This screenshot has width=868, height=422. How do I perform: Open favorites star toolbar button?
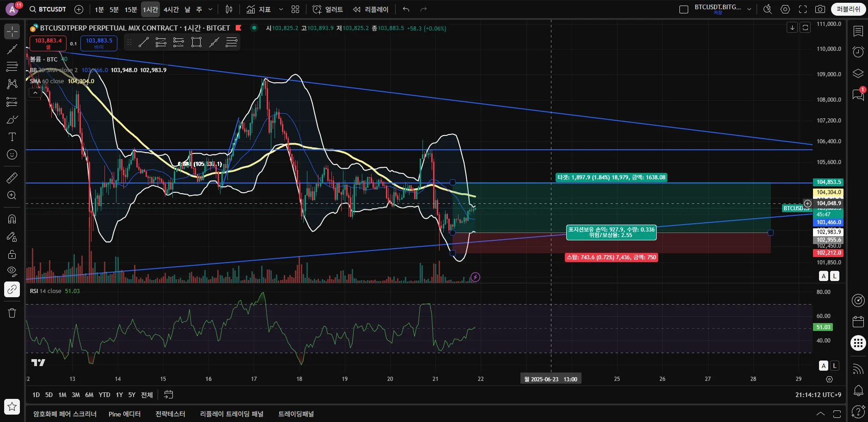[x=12, y=406]
